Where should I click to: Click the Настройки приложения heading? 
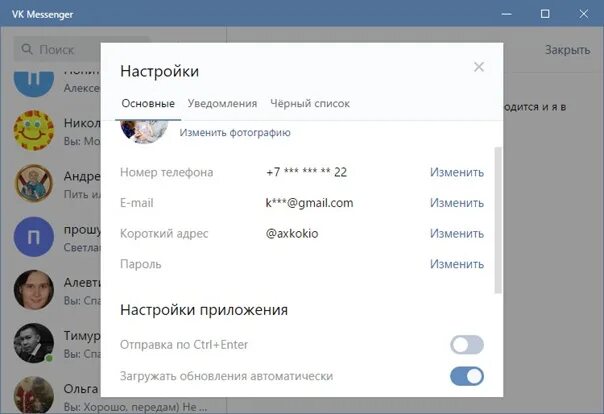[204, 310]
